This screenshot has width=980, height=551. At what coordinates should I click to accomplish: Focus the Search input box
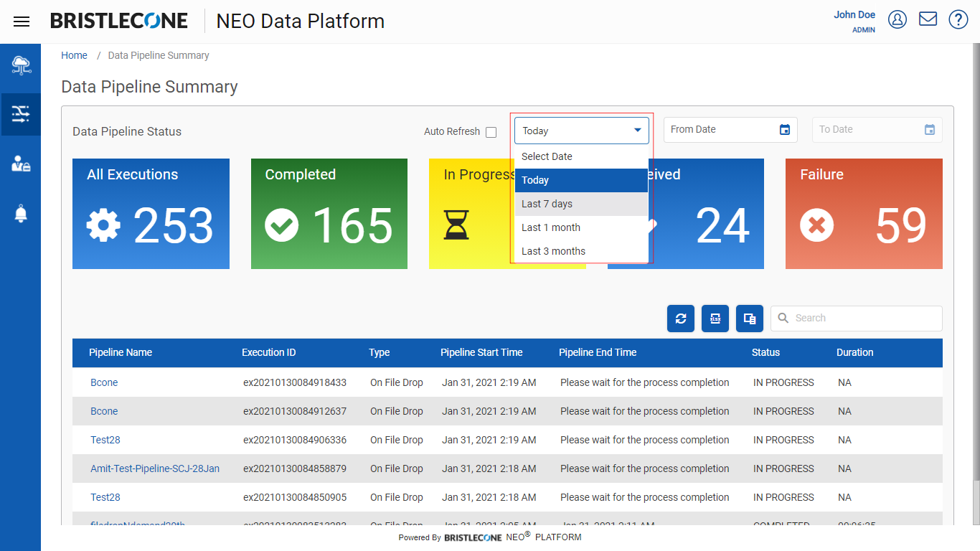click(857, 318)
